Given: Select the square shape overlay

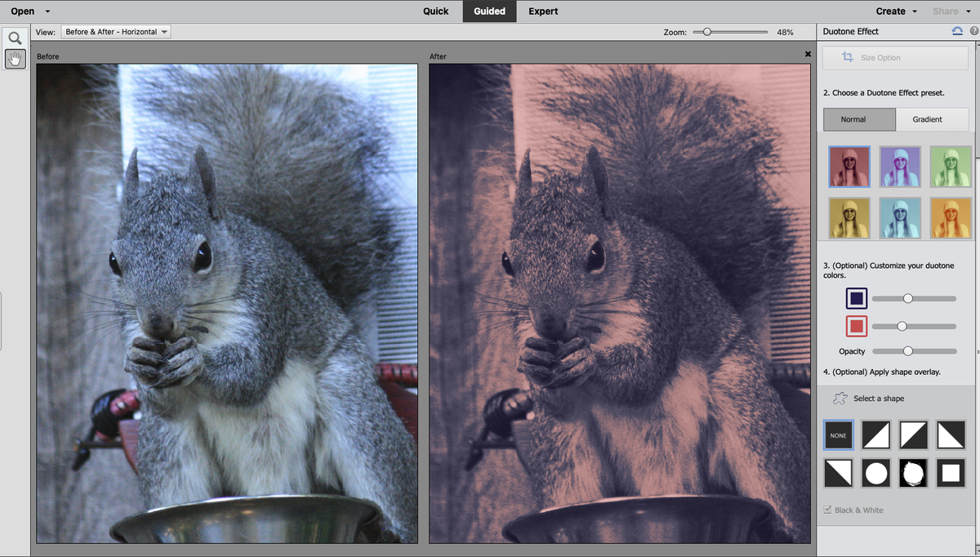Looking at the screenshot, I should (x=951, y=473).
